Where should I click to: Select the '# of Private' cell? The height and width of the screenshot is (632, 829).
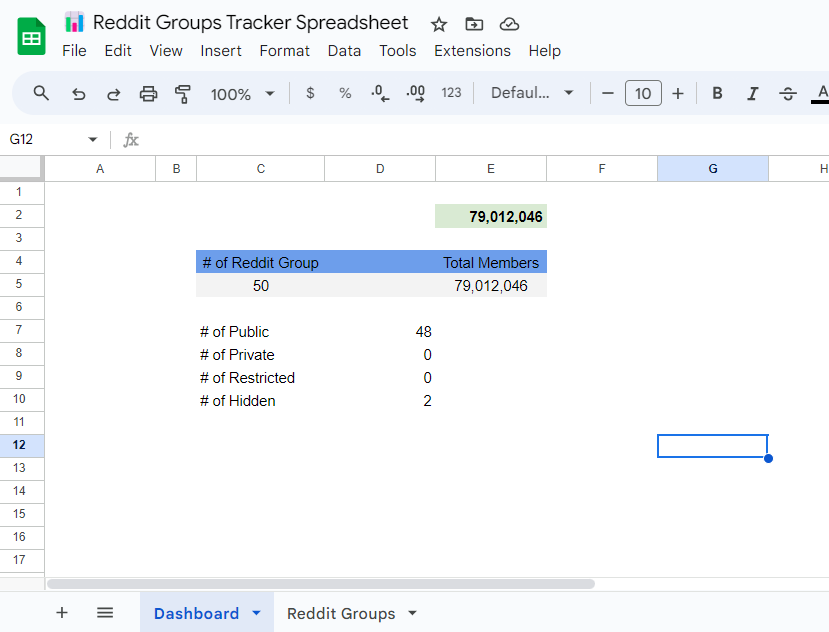pos(260,354)
